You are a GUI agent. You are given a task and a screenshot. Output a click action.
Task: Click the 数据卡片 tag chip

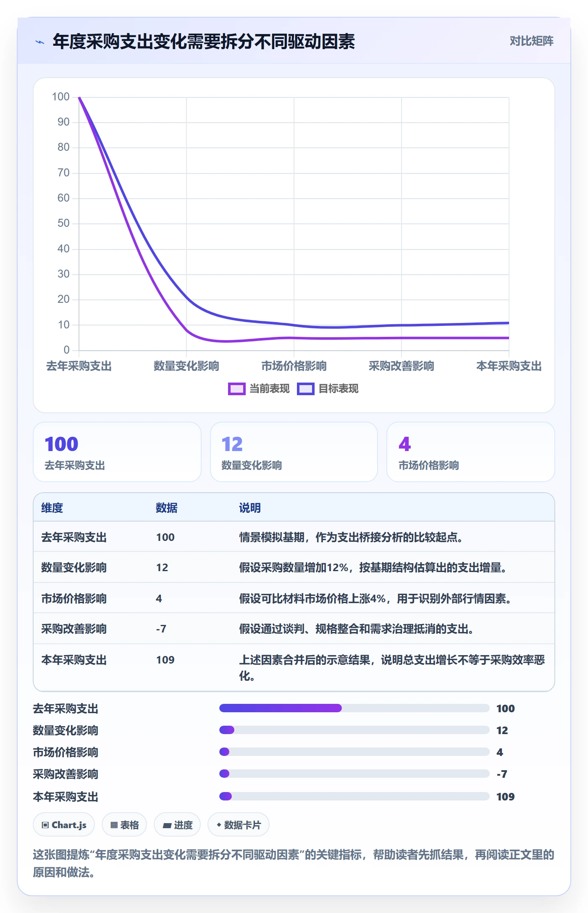coord(239,825)
